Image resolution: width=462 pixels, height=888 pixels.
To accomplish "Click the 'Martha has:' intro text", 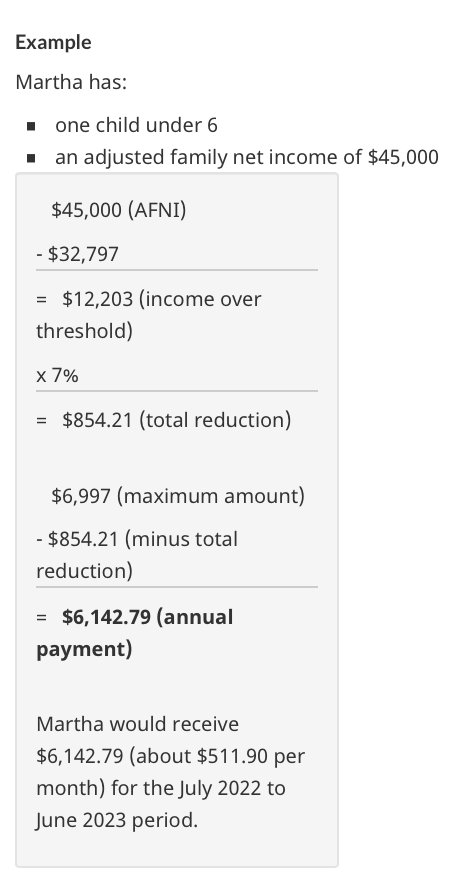I will tap(71, 82).
